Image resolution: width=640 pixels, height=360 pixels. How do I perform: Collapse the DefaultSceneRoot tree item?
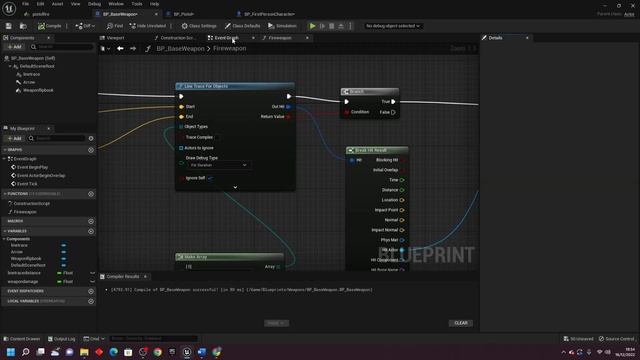point(10,66)
